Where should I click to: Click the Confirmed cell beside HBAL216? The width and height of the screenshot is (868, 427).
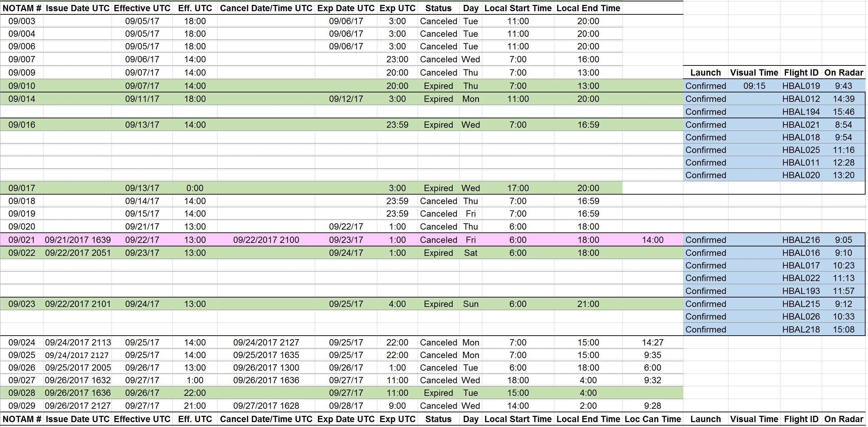coord(705,240)
